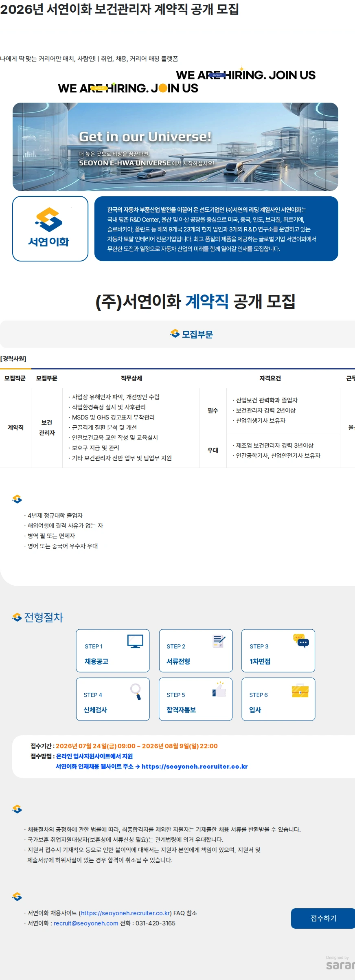This screenshot has height=980, width=355.
Task: Click the text 제조업 보건관리자 경력 3년이상
Action: click(275, 445)
